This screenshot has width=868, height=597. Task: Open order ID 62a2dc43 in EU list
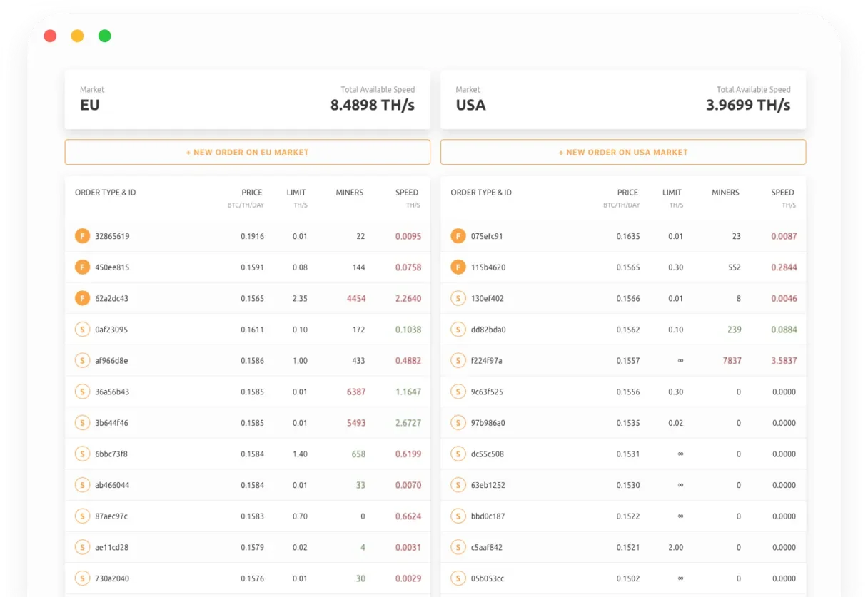(x=112, y=299)
